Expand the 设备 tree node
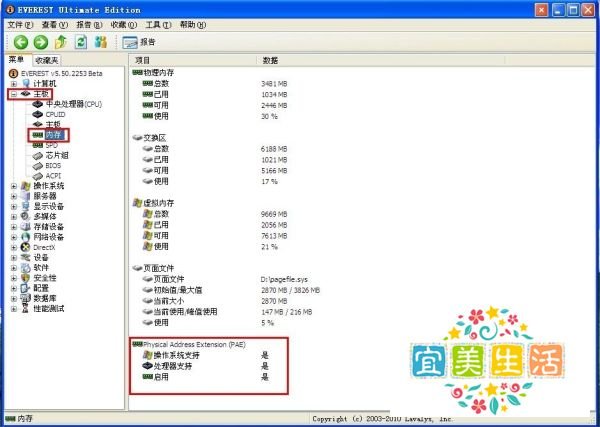600x427 pixels. [14, 258]
